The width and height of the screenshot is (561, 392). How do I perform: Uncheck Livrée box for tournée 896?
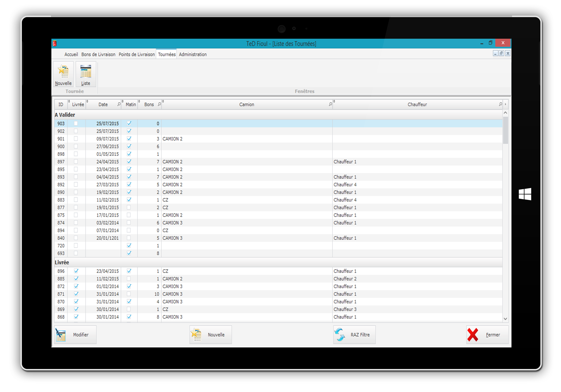[76, 271]
